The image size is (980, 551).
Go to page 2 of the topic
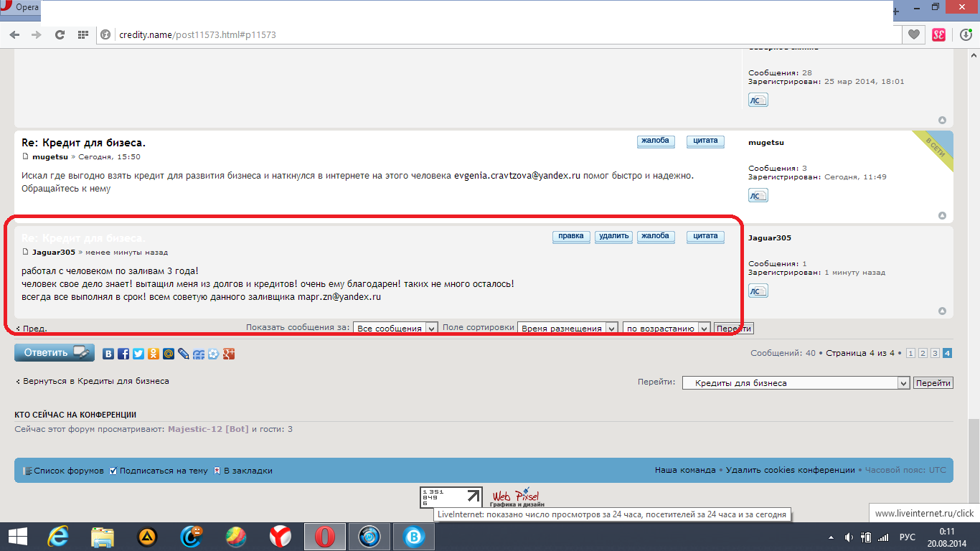pos(923,353)
